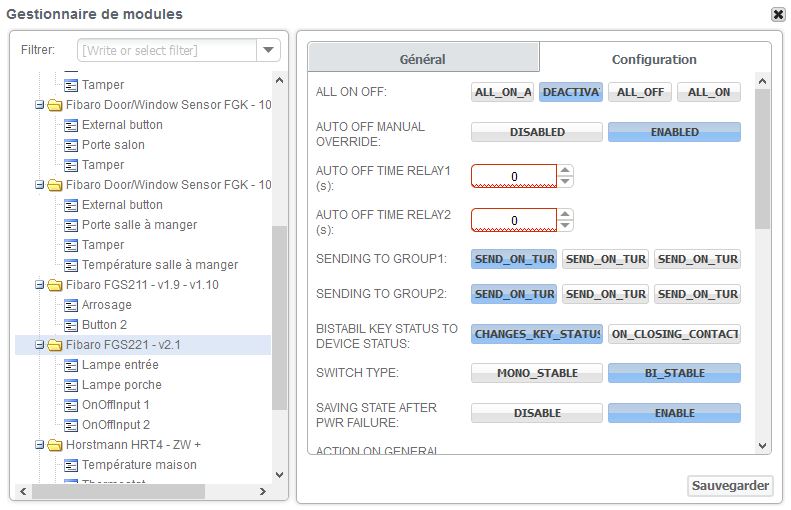This screenshot has width=791, height=510.
Task: Click the Auto Off Time Relay2 input field
Action: pyautogui.click(x=514, y=220)
